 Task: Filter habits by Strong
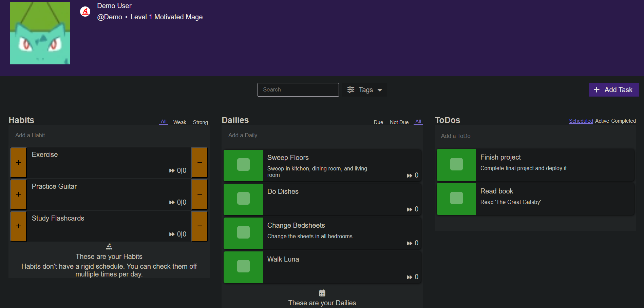[x=201, y=122]
